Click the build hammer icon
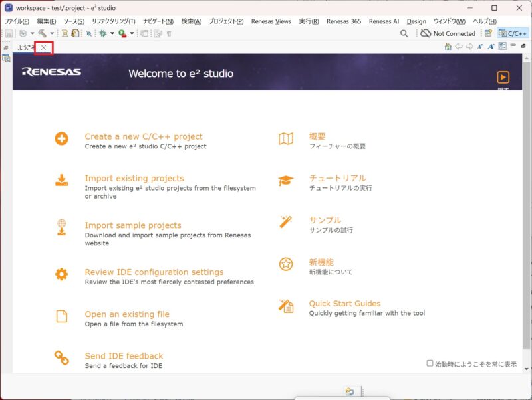The height and width of the screenshot is (400, 532). point(43,33)
